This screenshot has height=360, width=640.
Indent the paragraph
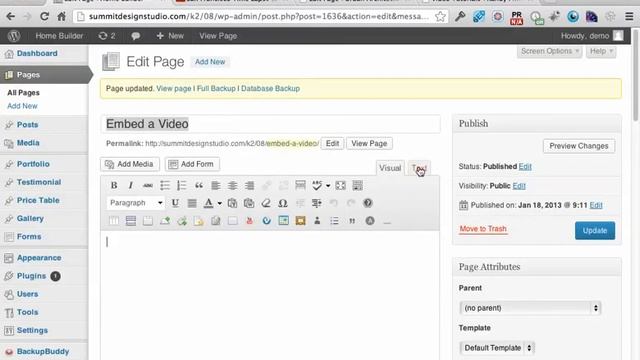tap(317, 203)
